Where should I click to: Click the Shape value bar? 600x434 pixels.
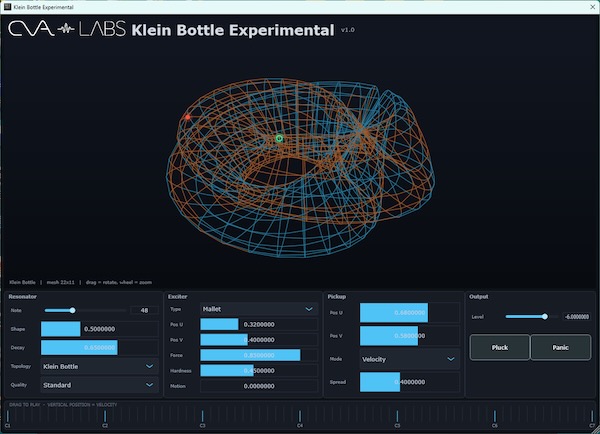click(x=99, y=329)
